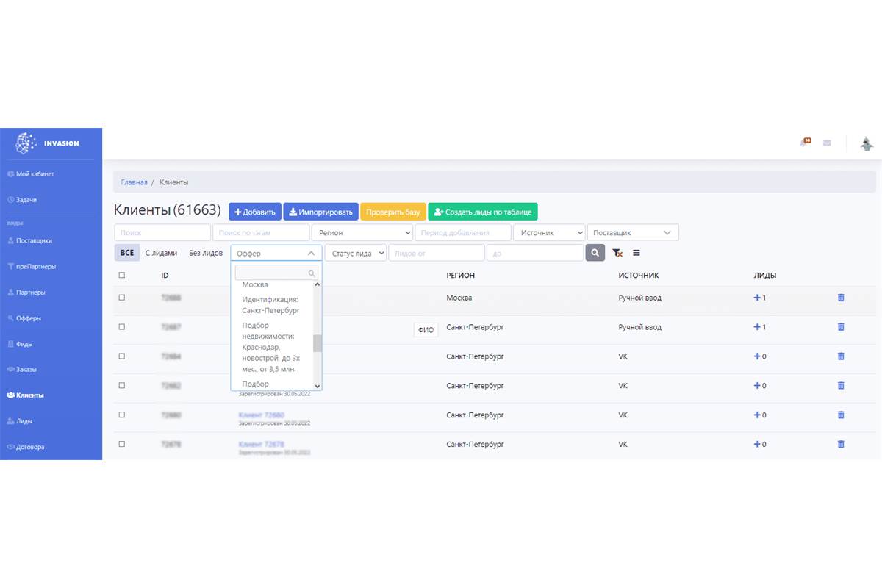The image size is (882, 588).
Task: Open Договора in the sidebar
Action: [x=26, y=447]
